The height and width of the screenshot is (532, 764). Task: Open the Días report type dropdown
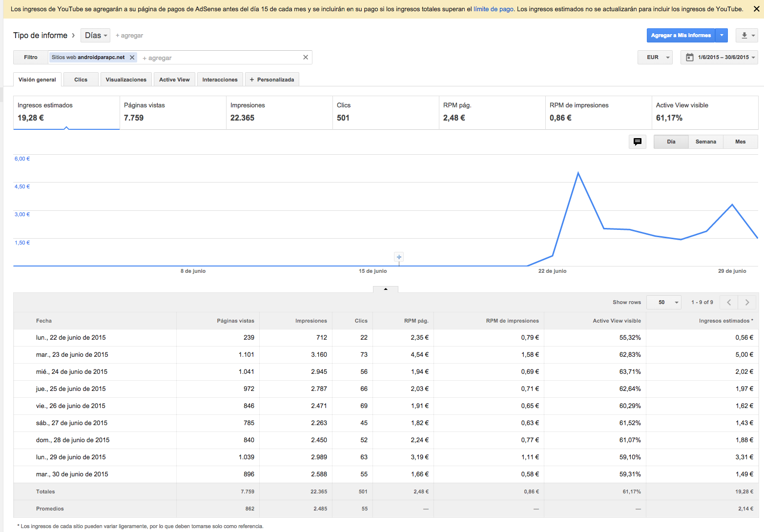[x=96, y=35]
